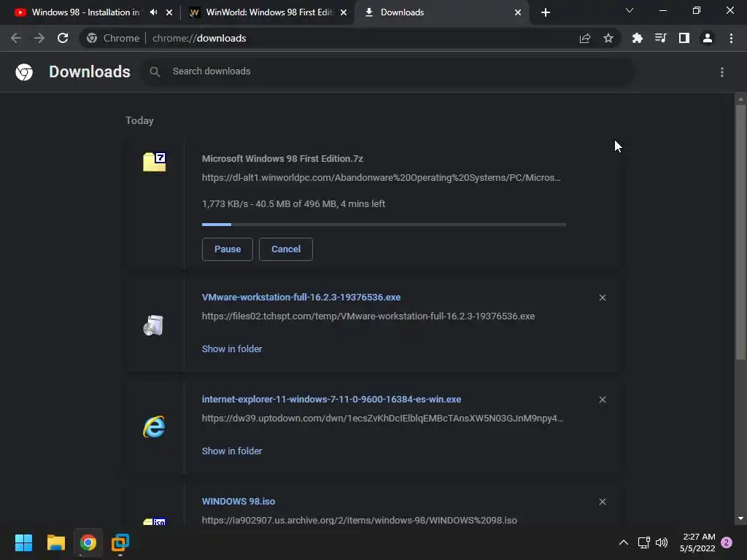Click the Windows 98 download progress bar
Screen dimensions: 747x560
[384, 225]
